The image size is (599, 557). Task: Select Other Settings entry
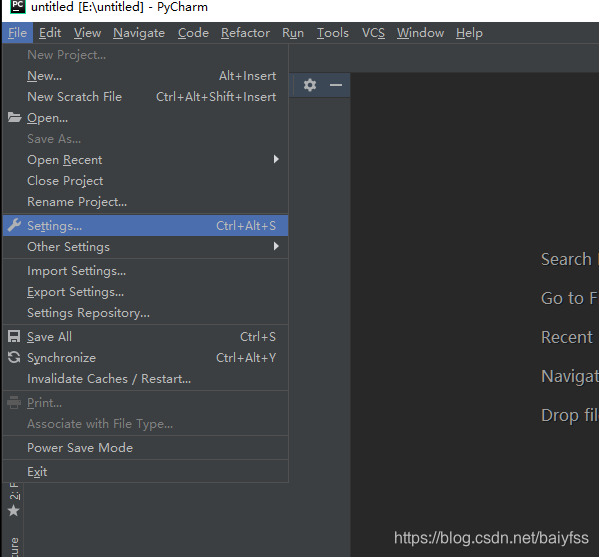click(x=145, y=247)
